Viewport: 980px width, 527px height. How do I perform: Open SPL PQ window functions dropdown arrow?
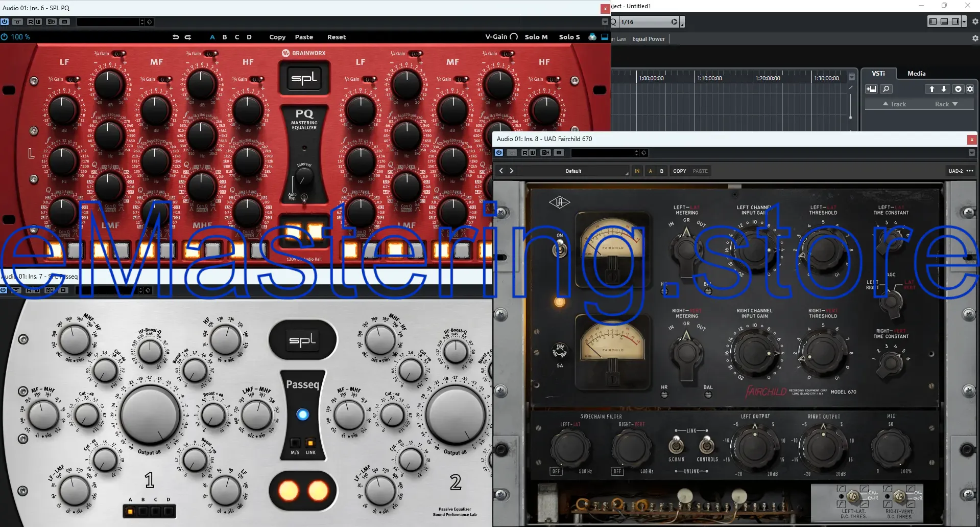tap(605, 22)
